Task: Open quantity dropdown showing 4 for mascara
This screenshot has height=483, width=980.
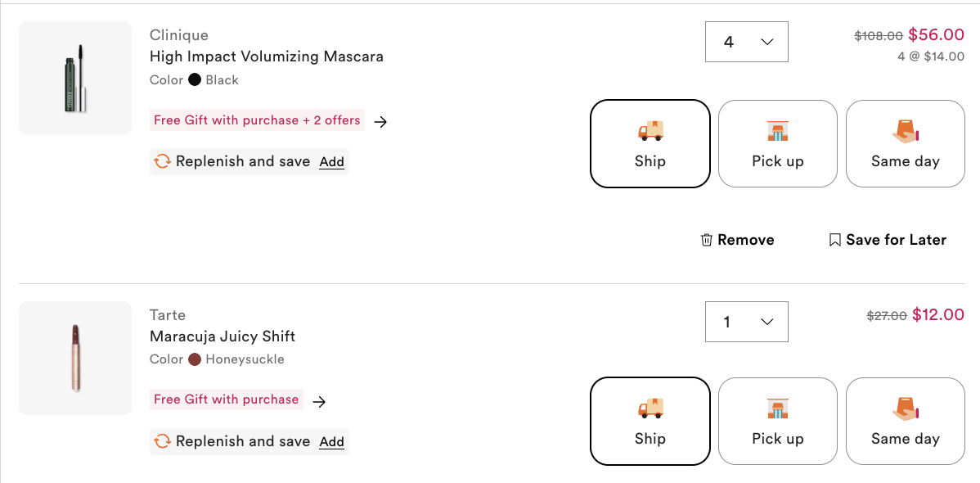Action: point(746,42)
